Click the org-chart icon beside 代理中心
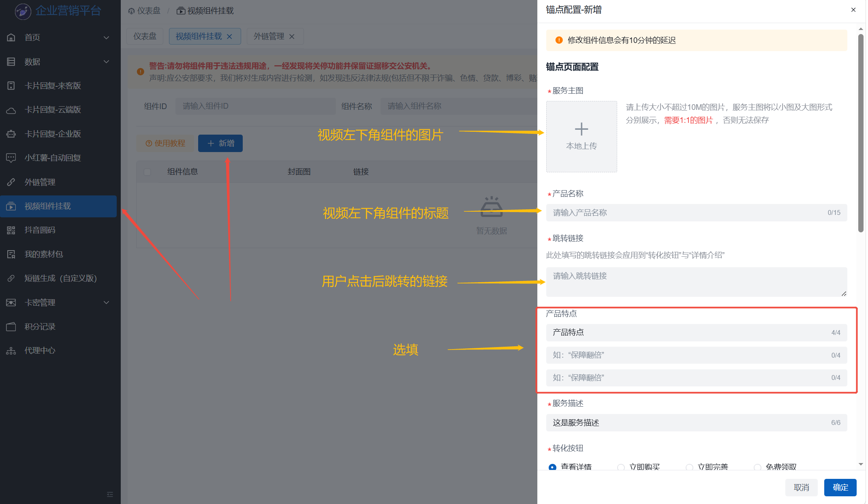The image size is (868, 504). tap(11, 351)
